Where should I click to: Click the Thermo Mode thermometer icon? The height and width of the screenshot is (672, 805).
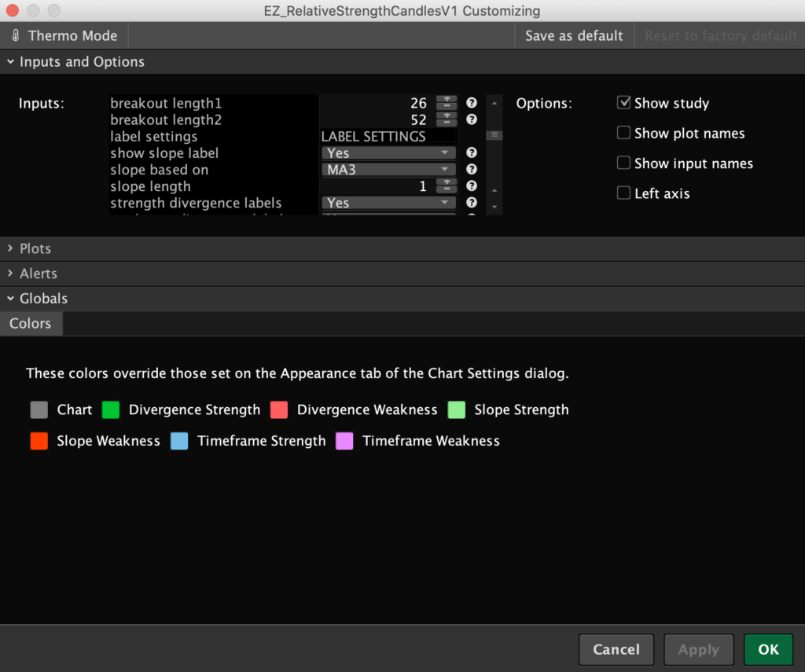[16, 36]
